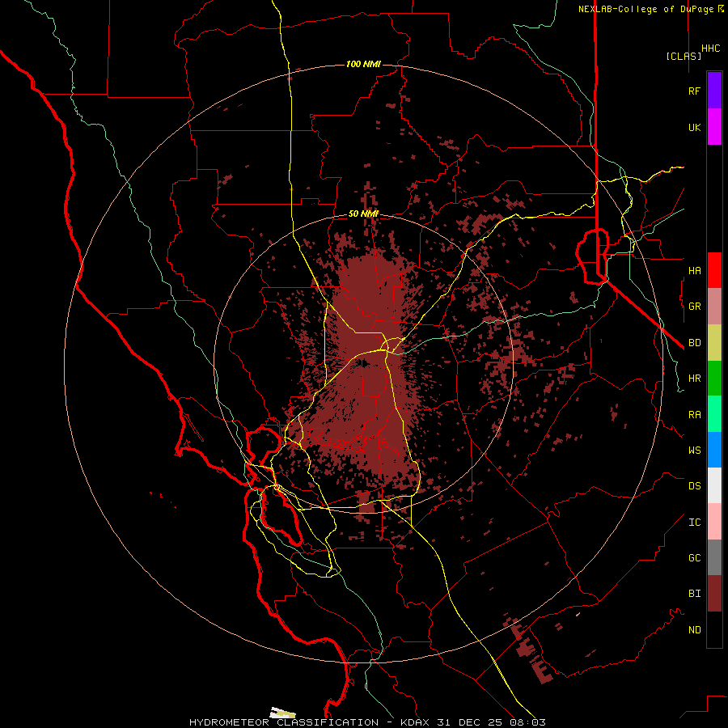Click the GR legend label text
Viewport: 728px width, 728px height.
[x=695, y=307]
